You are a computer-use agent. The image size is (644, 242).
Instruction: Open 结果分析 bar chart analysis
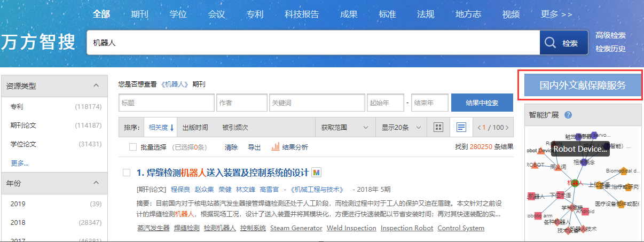pos(289,147)
